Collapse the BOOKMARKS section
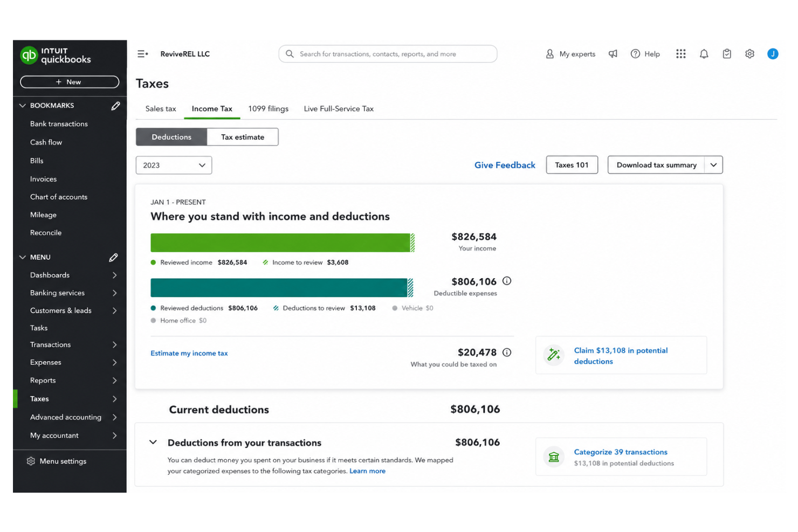 coord(23,106)
